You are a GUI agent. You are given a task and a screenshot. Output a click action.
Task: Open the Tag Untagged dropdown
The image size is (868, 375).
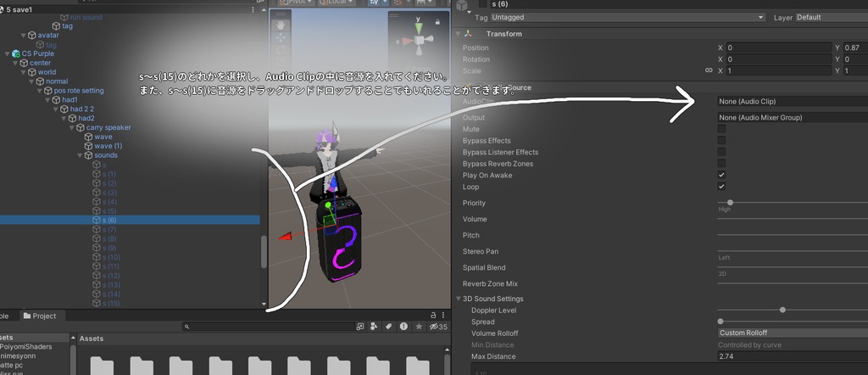click(x=628, y=17)
